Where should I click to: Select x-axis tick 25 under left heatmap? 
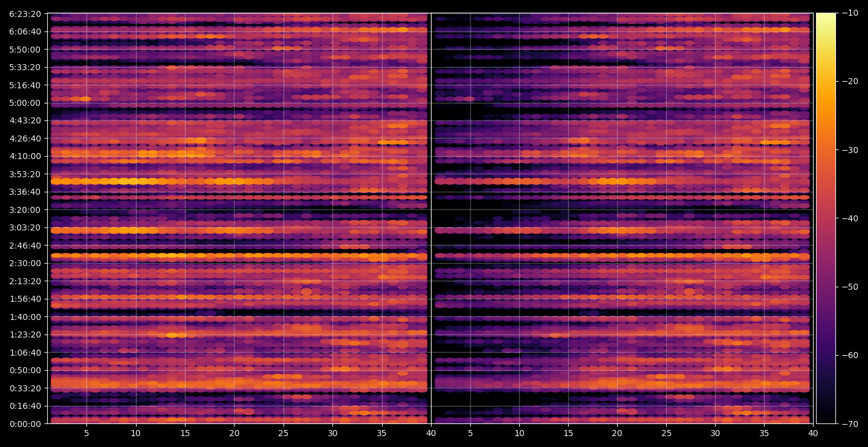283,433
